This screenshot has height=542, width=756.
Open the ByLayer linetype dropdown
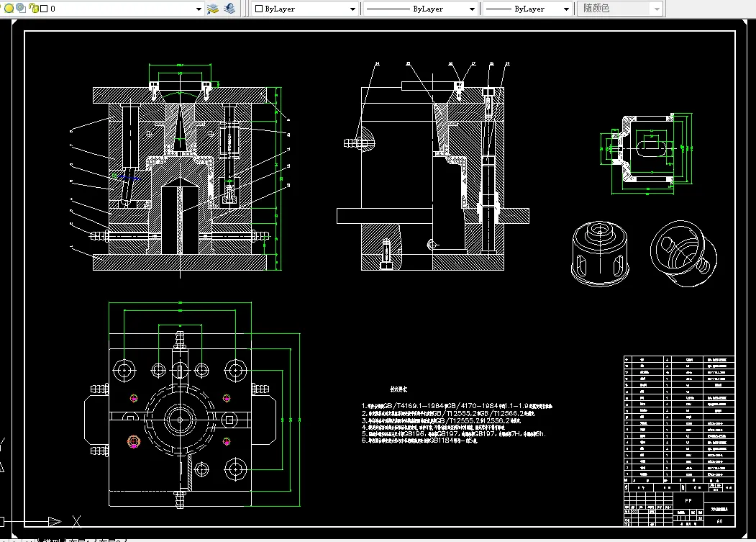click(x=472, y=9)
